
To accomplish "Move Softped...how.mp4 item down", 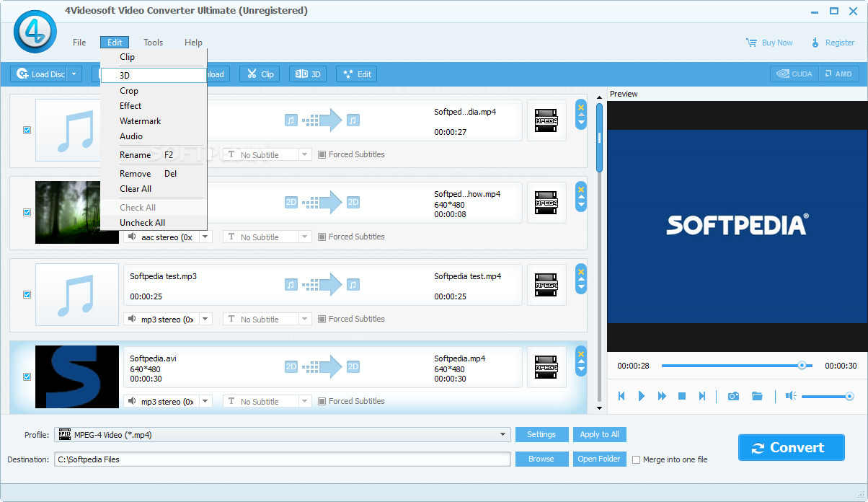I will tap(581, 206).
